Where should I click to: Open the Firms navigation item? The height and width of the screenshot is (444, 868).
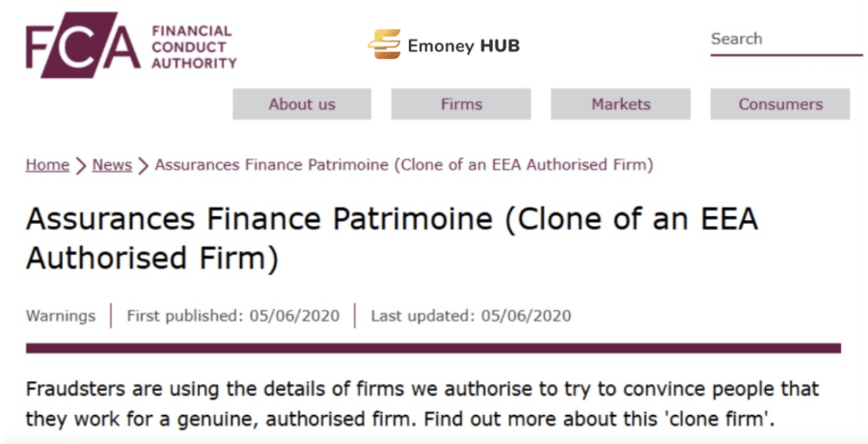(461, 104)
